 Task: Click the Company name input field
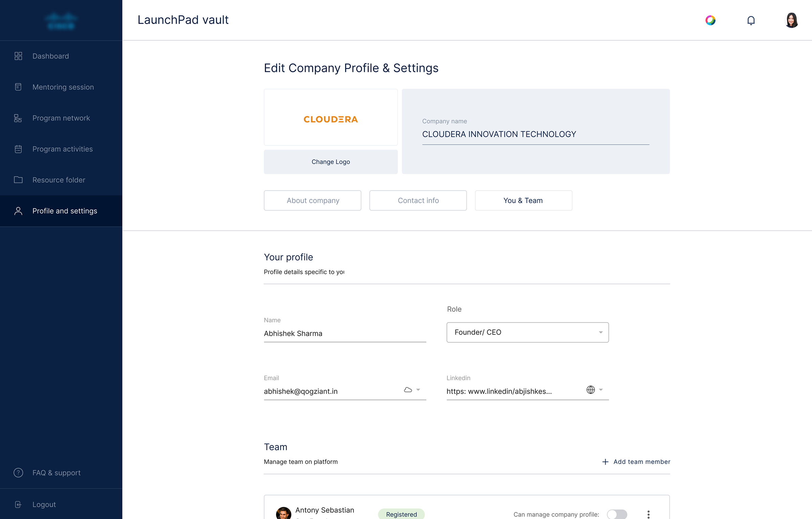click(x=536, y=134)
